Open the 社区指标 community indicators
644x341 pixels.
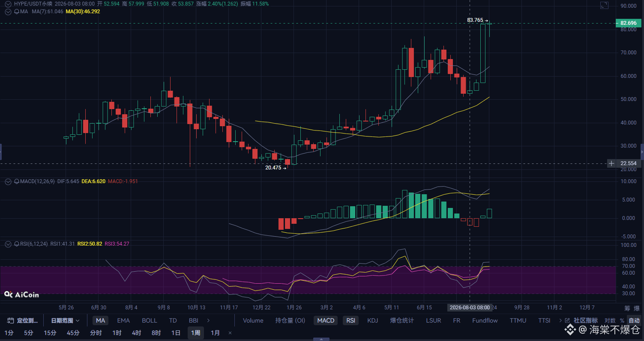click(x=586, y=320)
